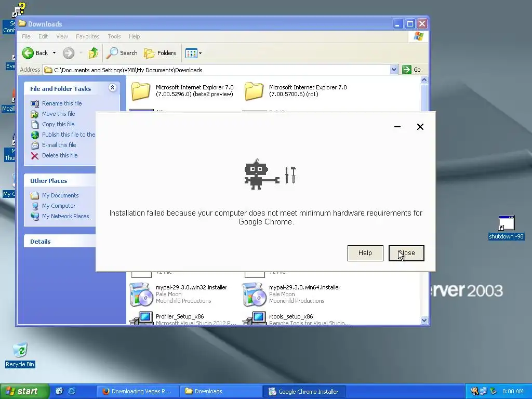
Task: Open the File menu
Action: pyautogui.click(x=26, y=36)
